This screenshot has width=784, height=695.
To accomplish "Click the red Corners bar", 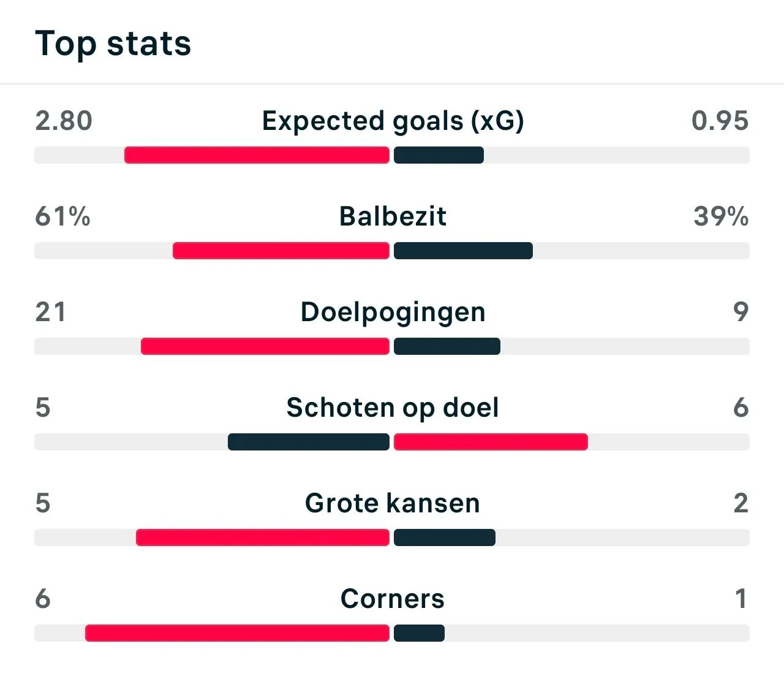I will pyautogui.click(x=237, y=633).
